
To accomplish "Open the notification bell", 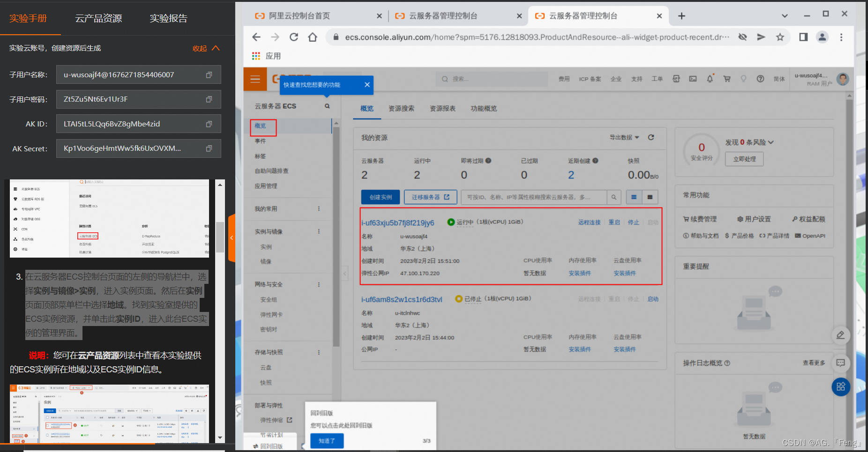I will [710, 79].
